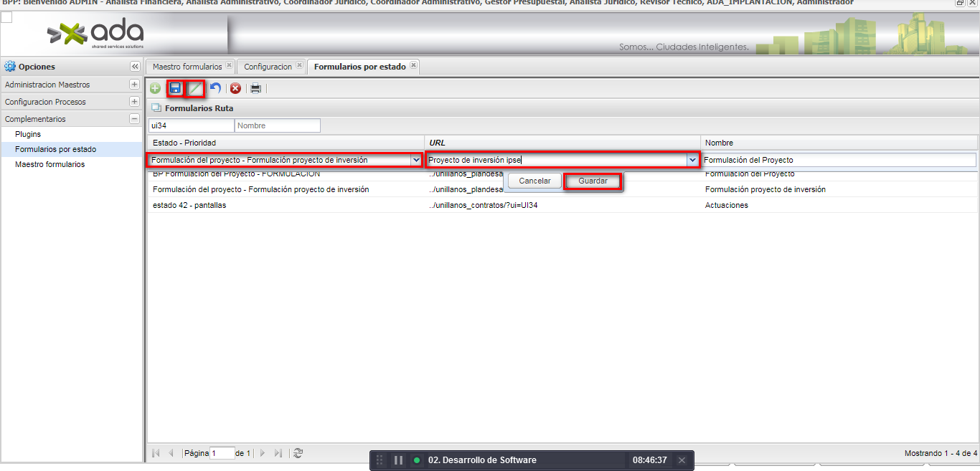
Task: Close the Desarrollo de Software timer bar
Action: (682, 460)
